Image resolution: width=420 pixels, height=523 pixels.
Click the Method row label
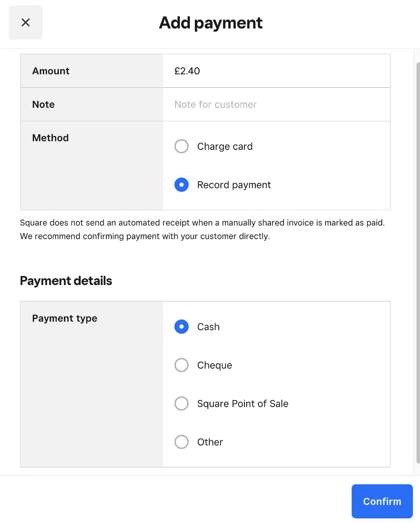[x=50, y=138]
